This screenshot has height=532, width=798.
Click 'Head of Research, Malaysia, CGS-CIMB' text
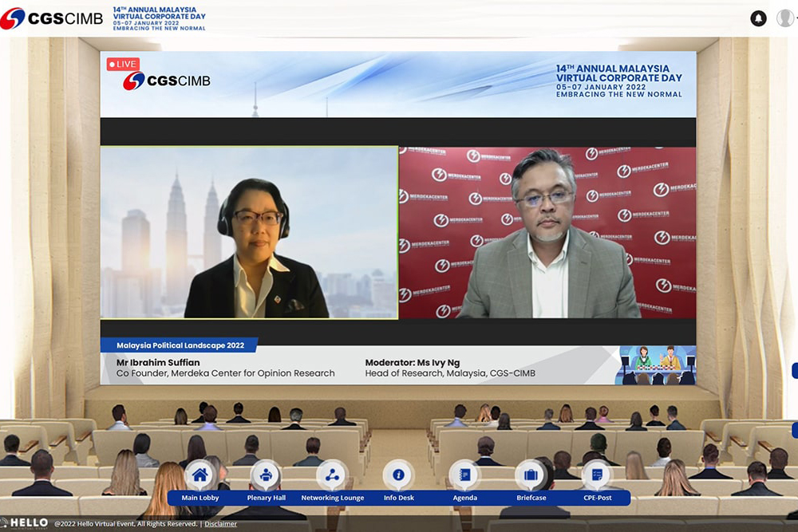(x=450, y=373)
